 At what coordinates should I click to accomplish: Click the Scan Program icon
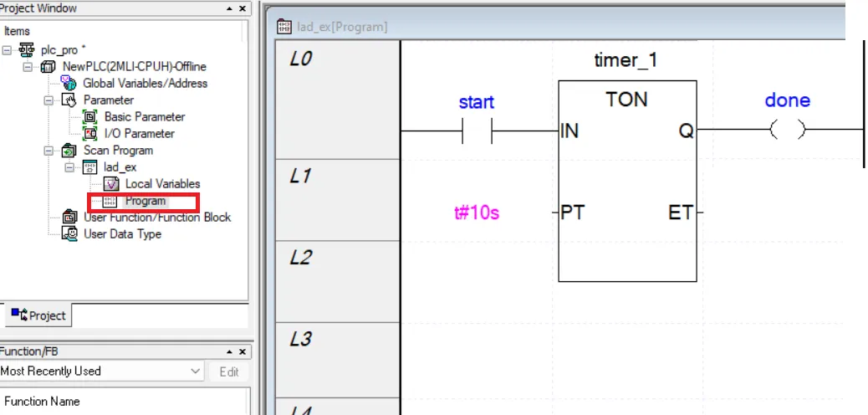click(69, 150)
